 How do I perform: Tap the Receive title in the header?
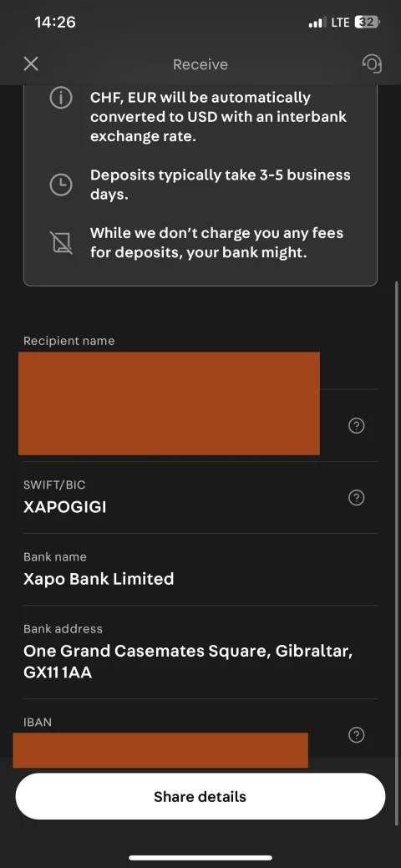pos(200,64)
